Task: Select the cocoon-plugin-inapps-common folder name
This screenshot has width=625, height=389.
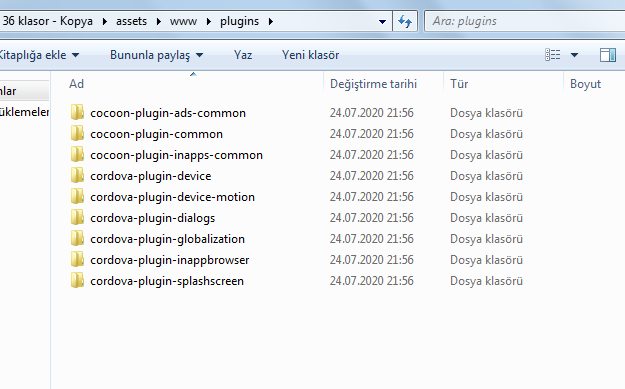Action: (x=176, y=155)
